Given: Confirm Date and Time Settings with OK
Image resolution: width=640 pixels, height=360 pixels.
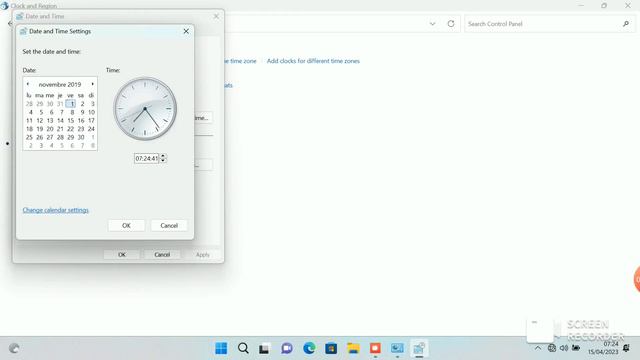Looking at the screenshot, I should tap(126, 225).
